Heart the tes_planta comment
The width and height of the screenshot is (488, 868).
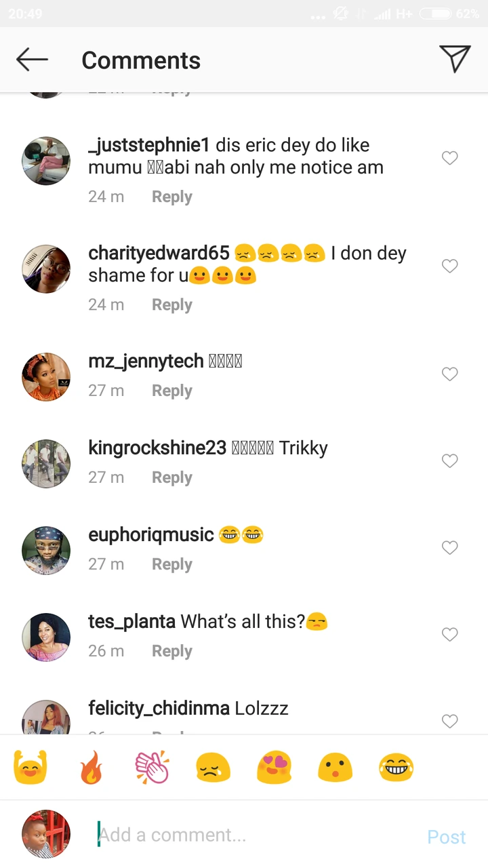pyautogui.click(x=450, y=634)
